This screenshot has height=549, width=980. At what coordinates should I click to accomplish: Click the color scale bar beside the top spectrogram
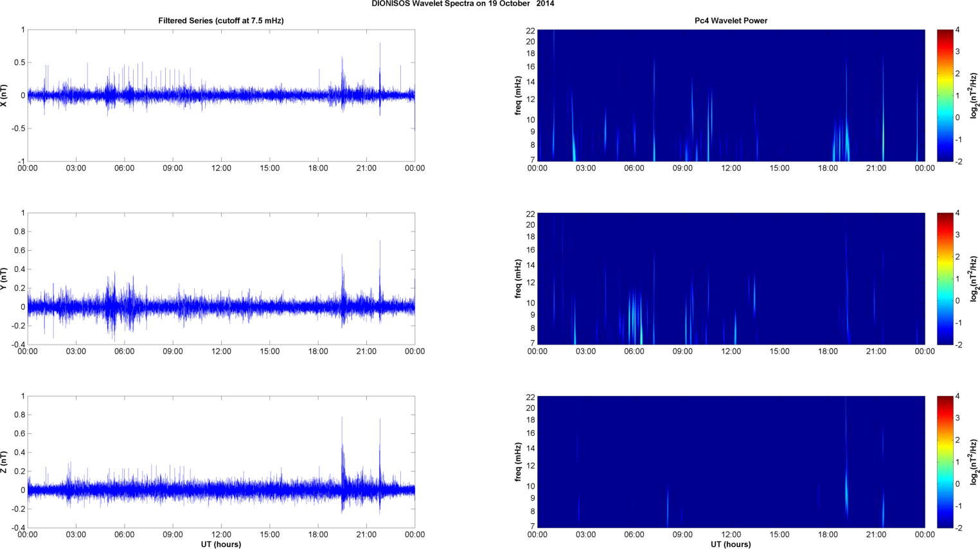coord(945,95)
